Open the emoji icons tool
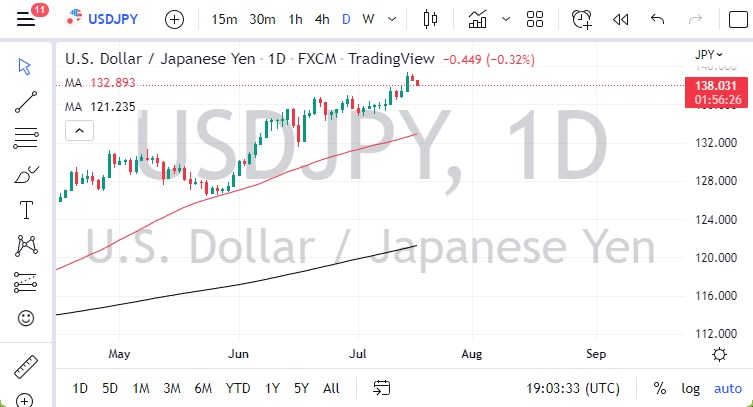This screenshot has width=753, height=407. tap(26, 319)
